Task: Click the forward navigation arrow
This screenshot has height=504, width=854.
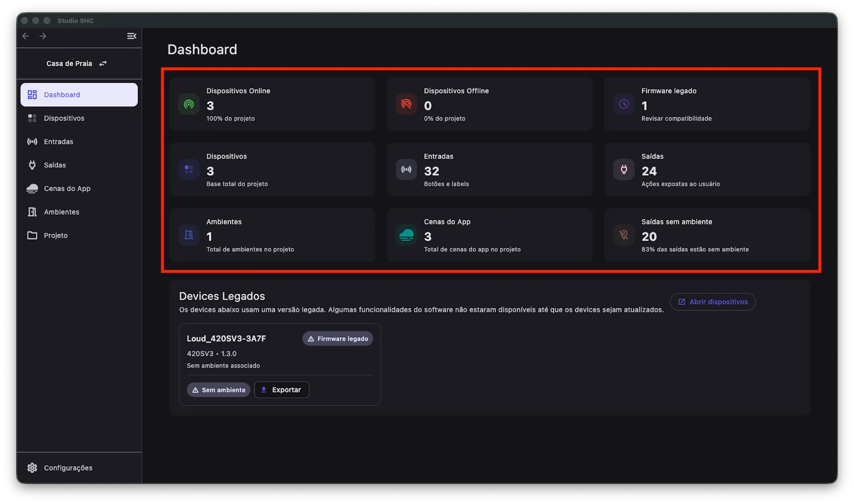Action: click(43, 36)
